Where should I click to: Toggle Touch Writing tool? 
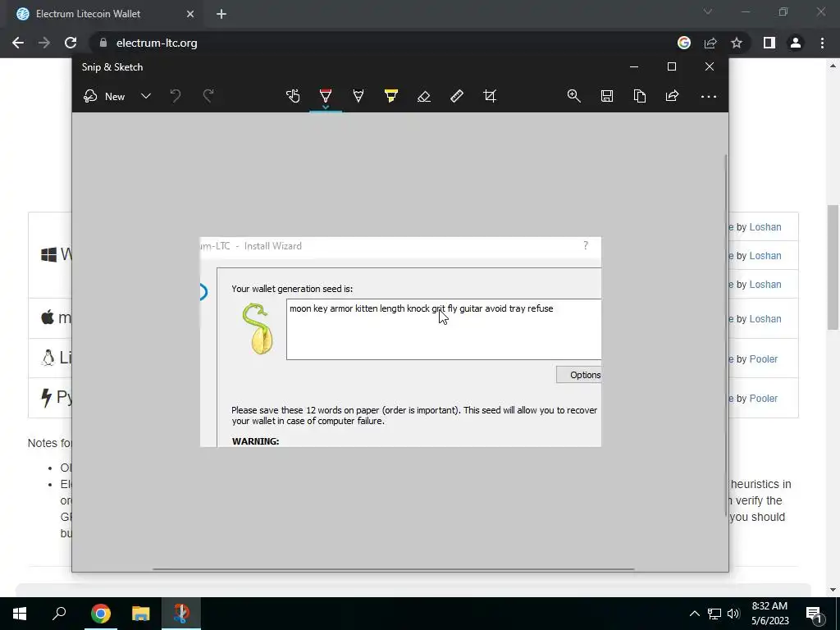(293, 97)
